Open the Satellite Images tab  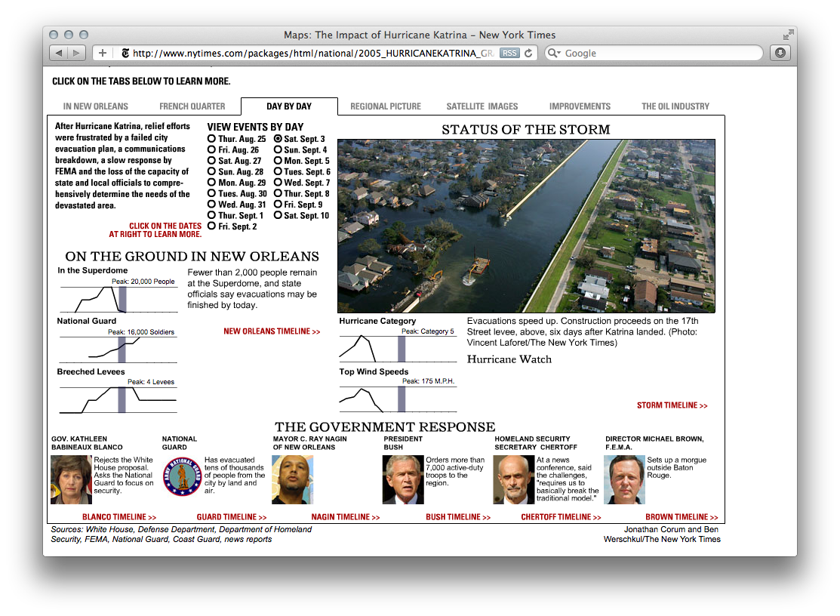481,106
